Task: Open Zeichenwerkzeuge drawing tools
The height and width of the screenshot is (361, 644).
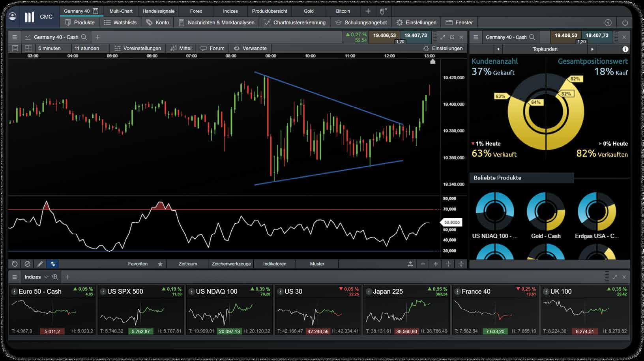Action: click(x=231, y=264)
